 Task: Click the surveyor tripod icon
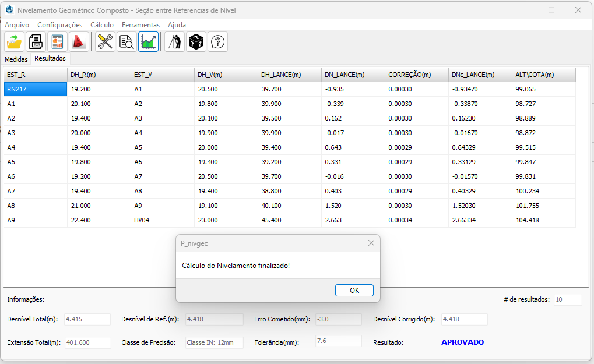click(x=175, y=41)
